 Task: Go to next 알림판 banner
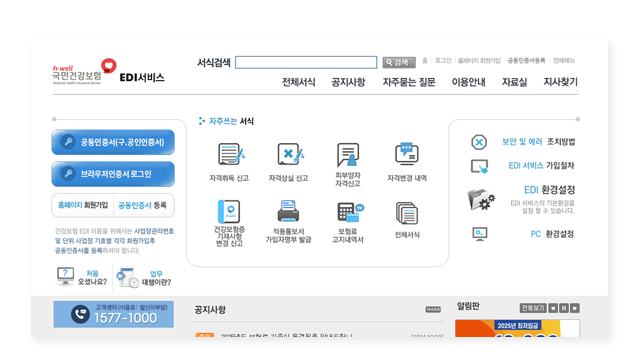tap(575, 308)
